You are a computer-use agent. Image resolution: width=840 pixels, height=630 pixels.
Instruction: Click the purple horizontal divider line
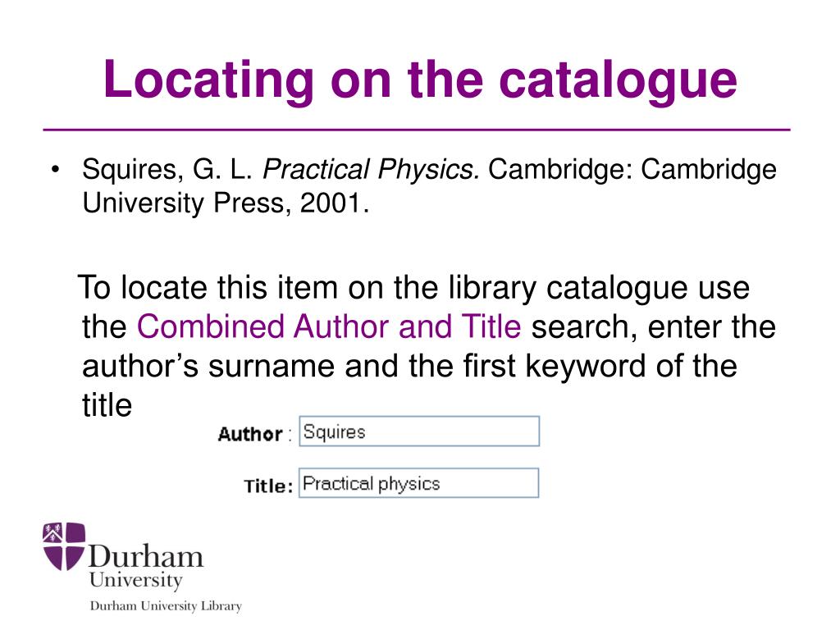click(x=417, y=130)
